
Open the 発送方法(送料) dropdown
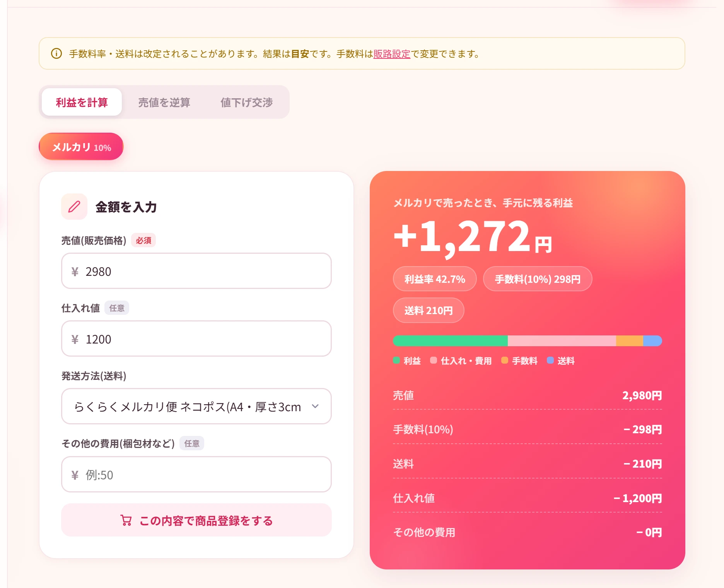pos(196,407)
